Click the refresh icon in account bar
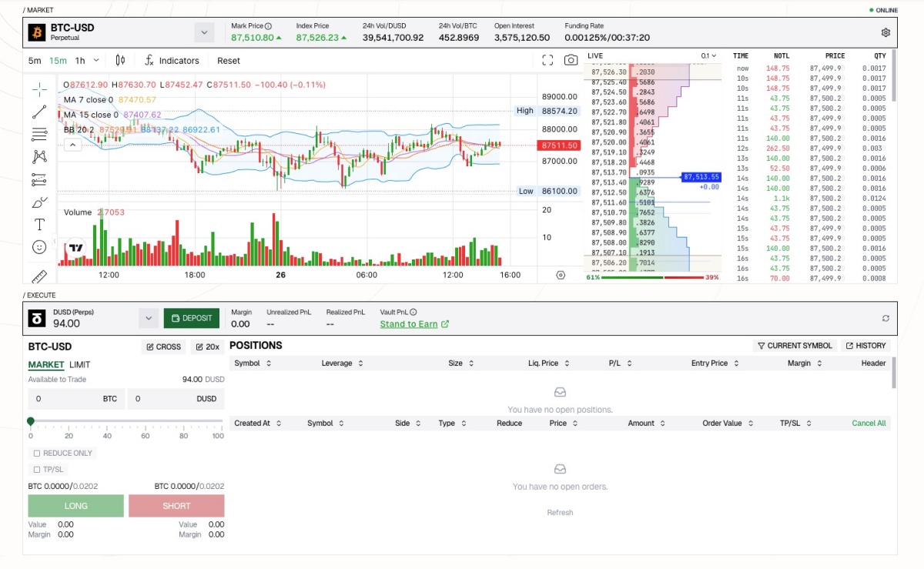The width and height of the screenshot is (924, 569). 885,318
